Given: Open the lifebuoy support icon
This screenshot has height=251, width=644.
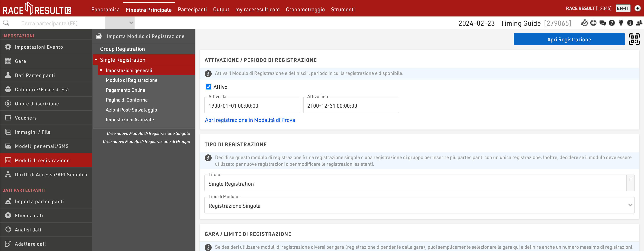Looking at the screenshot, I should (x=593, y=23).
